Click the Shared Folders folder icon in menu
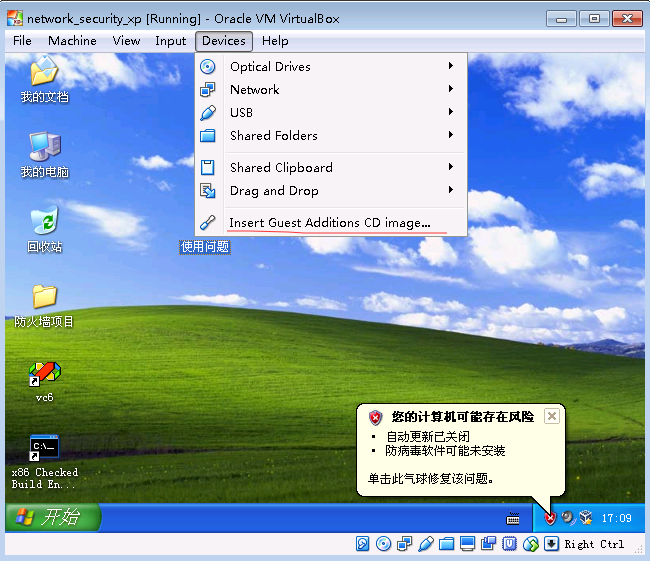Viewport: 650px width, 561px height. 207,136
